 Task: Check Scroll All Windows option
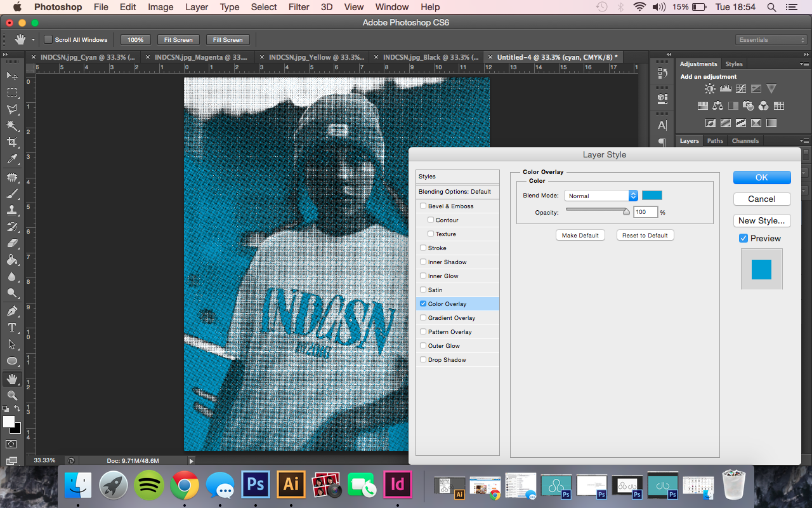pos(48,39)
